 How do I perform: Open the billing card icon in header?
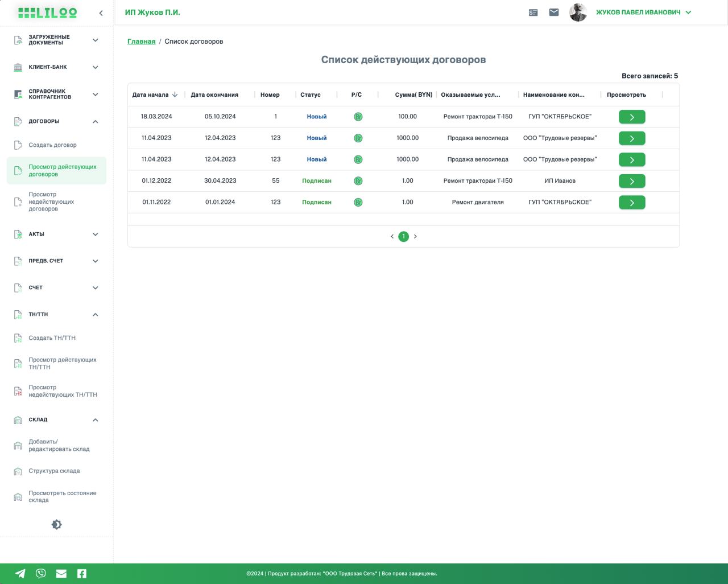533,13
